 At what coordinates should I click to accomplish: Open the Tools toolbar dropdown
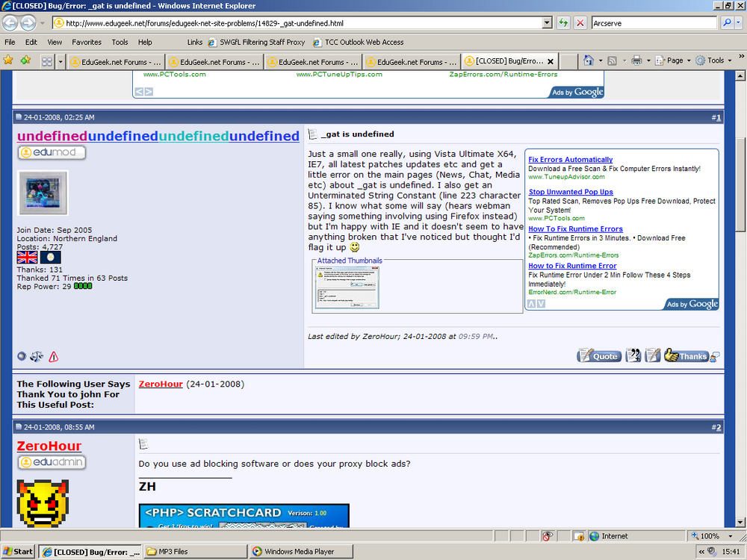(729, 60)
